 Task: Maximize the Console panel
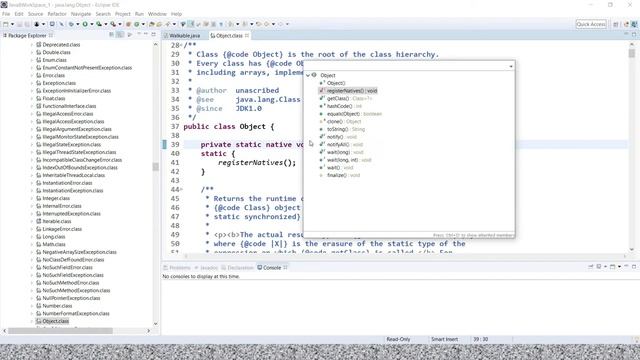634,267
